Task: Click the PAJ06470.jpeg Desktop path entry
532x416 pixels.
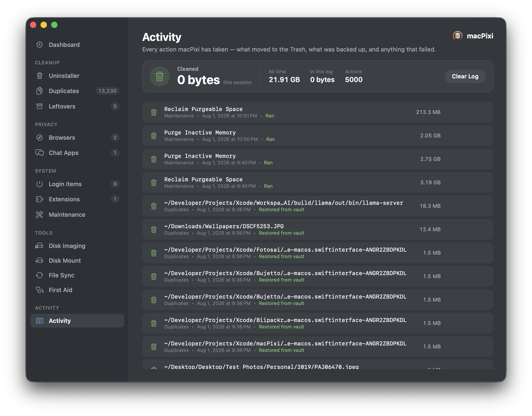Action: (x=261, y=367)
